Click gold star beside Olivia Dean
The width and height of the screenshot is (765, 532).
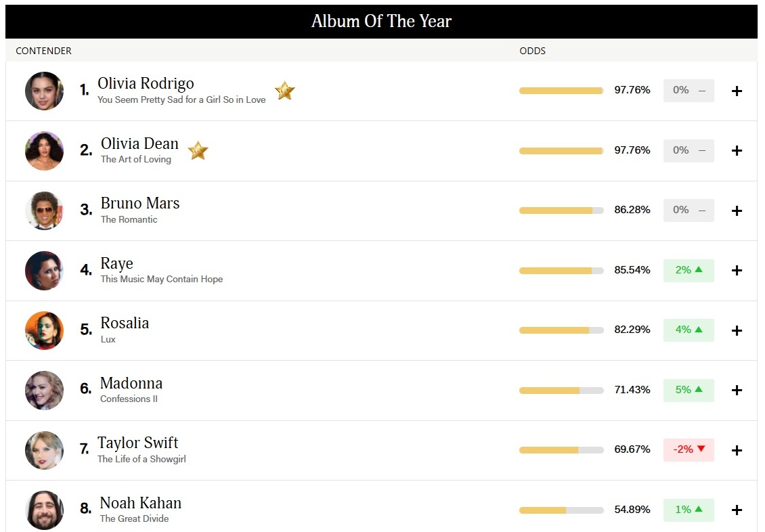coord(198,150)
